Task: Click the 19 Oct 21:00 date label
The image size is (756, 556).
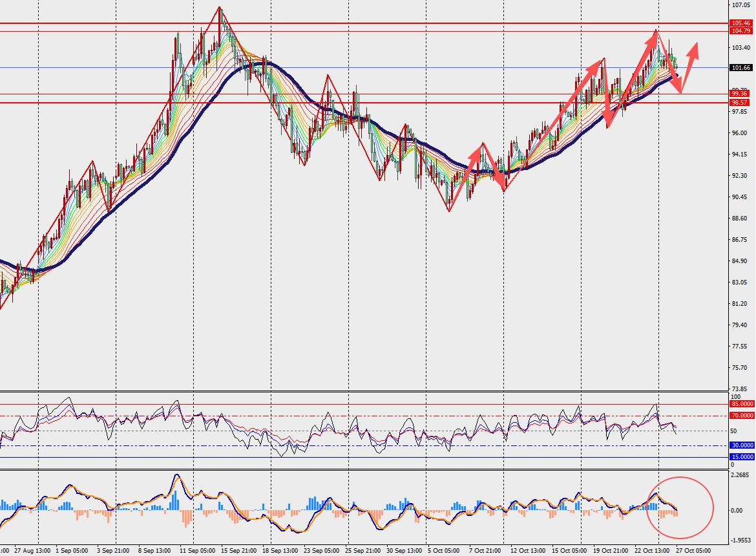Action: coord(611,551)
